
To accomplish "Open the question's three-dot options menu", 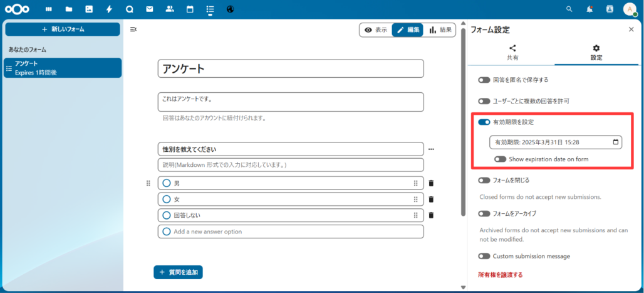I will click(431, 149).
